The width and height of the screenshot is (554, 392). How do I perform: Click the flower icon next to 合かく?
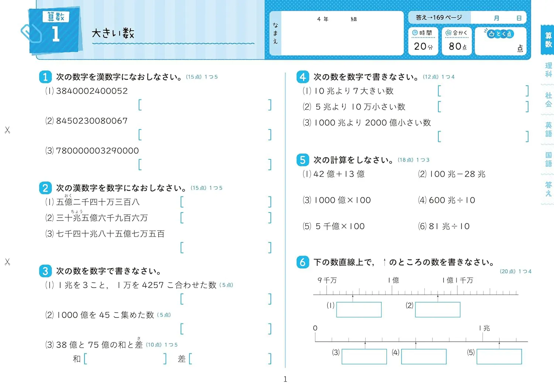448,33
